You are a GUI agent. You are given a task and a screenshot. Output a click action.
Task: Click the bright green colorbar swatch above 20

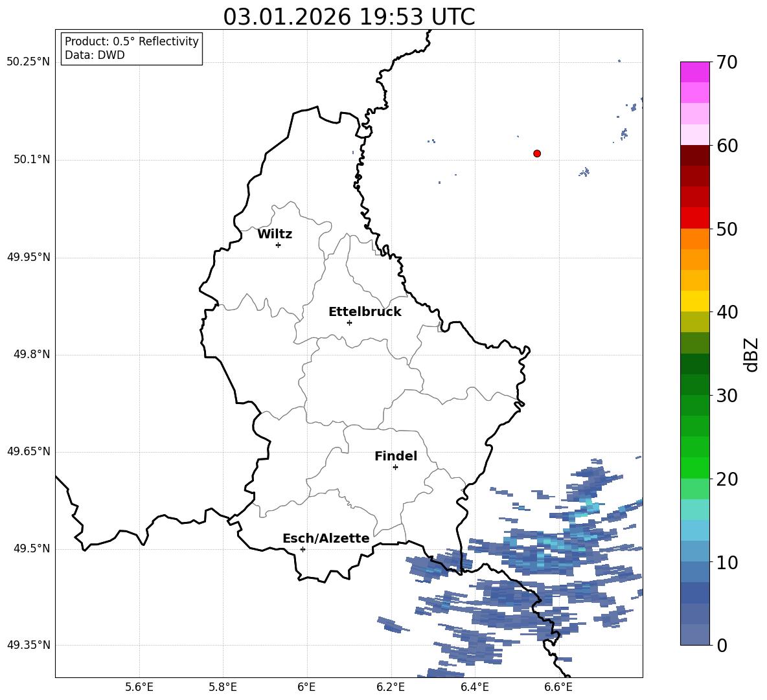click(x=694, y=468)
